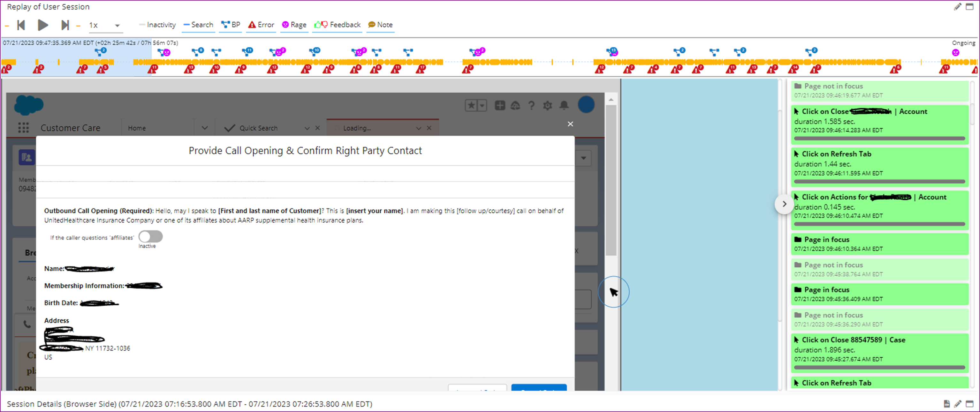980x412 pixels.
Task: Toggle the Note filter in the legend
Action: [380, 25]
